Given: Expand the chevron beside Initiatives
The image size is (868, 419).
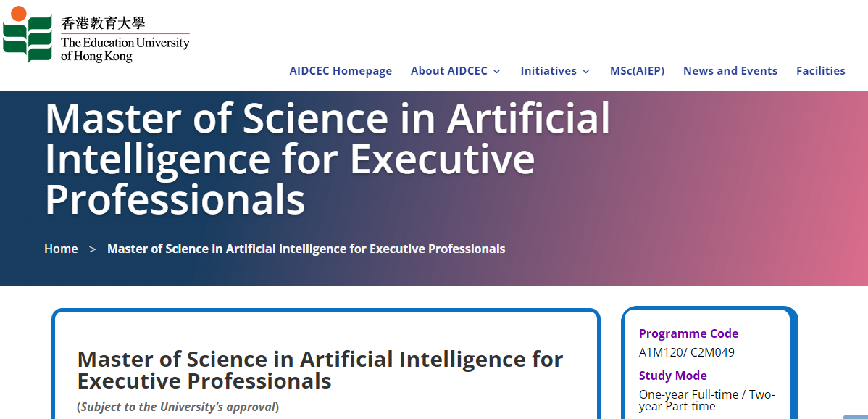Looking at the screenshot, I should point(585,71).
